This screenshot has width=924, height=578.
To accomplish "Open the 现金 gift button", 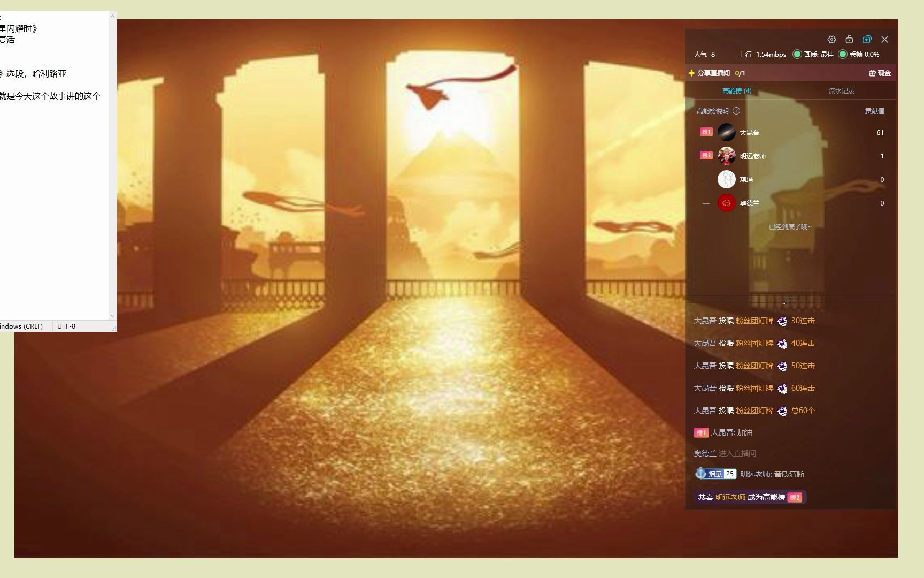I will [x=880, y=73].
